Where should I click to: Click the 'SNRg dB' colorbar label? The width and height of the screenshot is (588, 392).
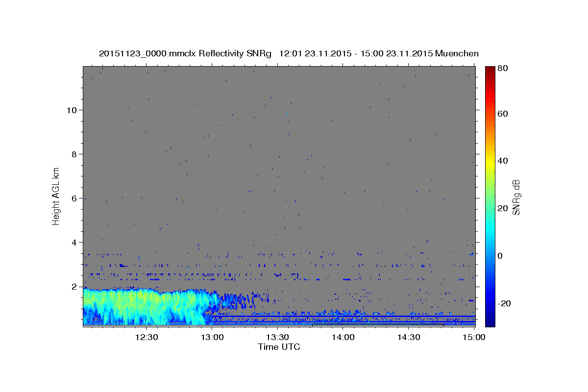[x=515, y=197]
